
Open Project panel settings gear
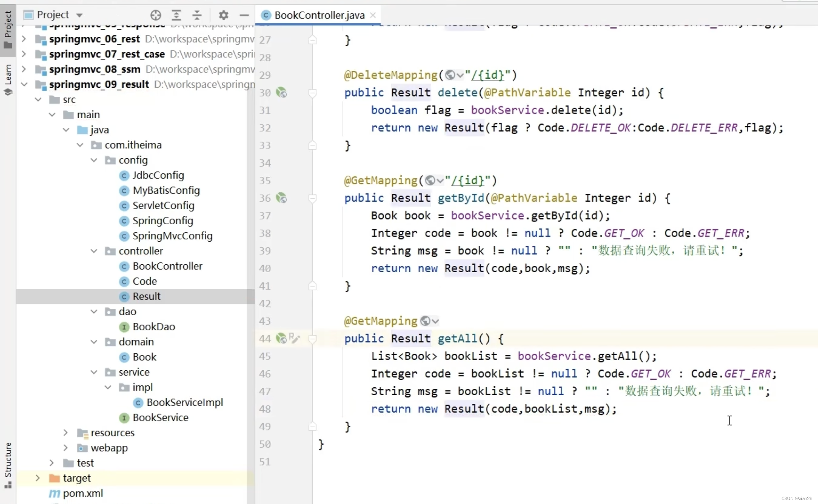pyautogui.click(x=223, y=15)
